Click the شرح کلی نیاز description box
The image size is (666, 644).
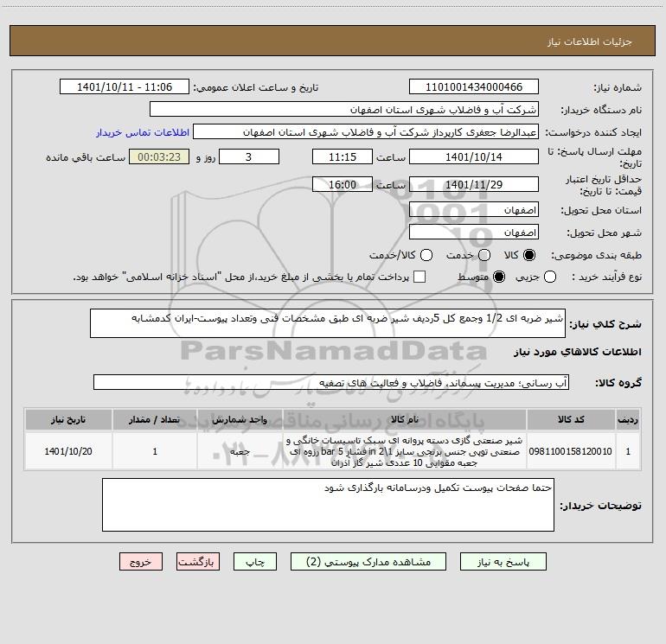click(328, 323)
